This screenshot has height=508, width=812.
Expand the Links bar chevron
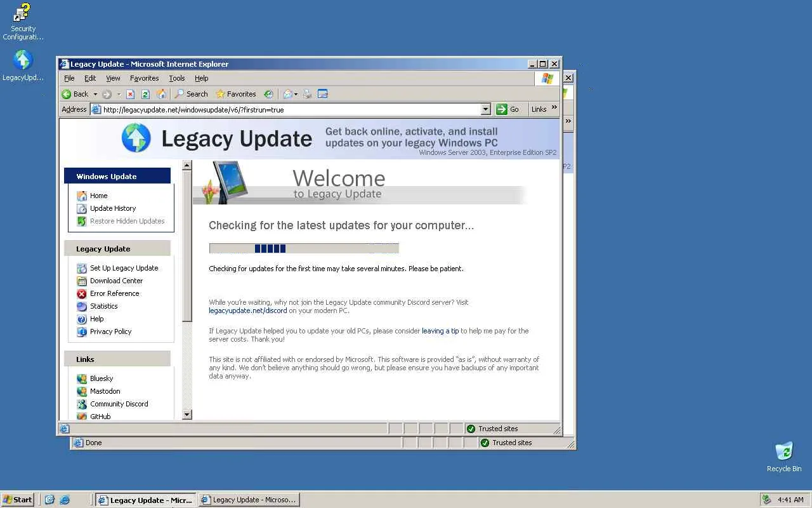click(554, 108)
